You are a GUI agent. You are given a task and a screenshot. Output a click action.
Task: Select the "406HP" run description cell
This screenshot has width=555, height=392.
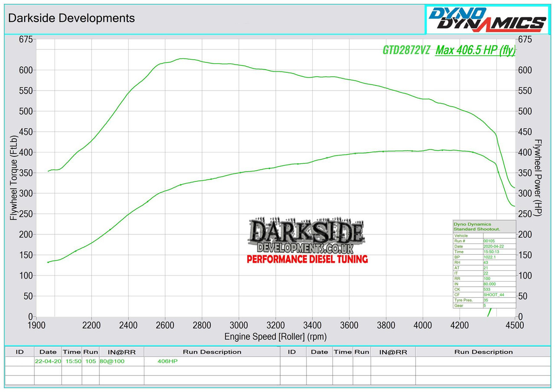click(212, 361)
